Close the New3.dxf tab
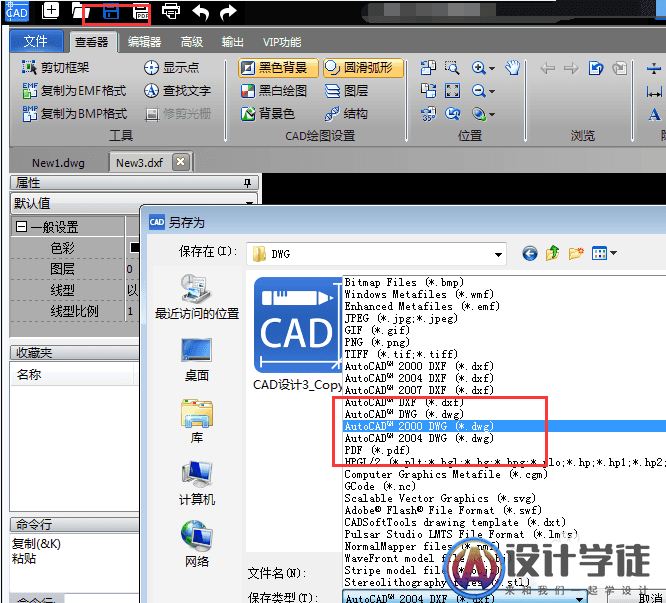 pos(181,162)
